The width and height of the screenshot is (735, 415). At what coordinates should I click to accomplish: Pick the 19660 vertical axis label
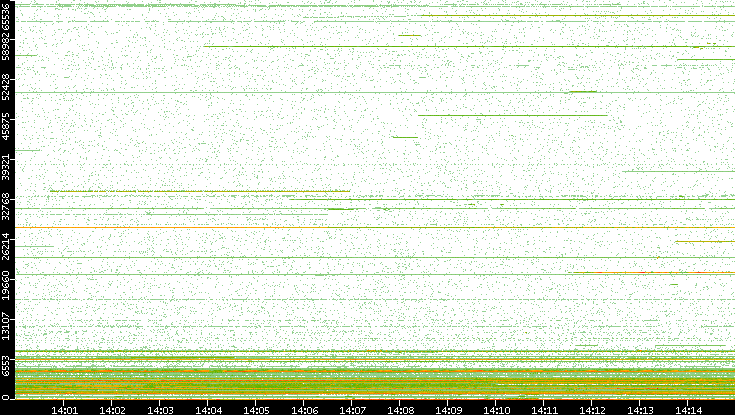point(6,286)
